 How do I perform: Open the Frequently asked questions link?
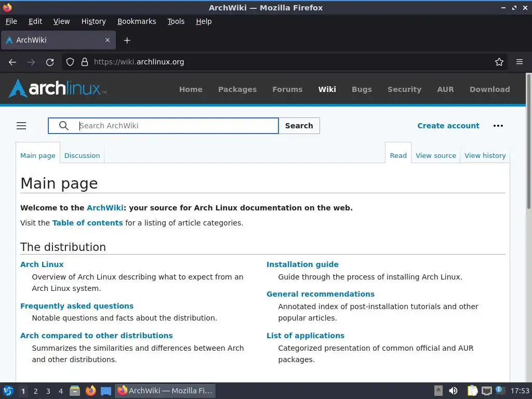pyautogui.click(x=77, y=306)
